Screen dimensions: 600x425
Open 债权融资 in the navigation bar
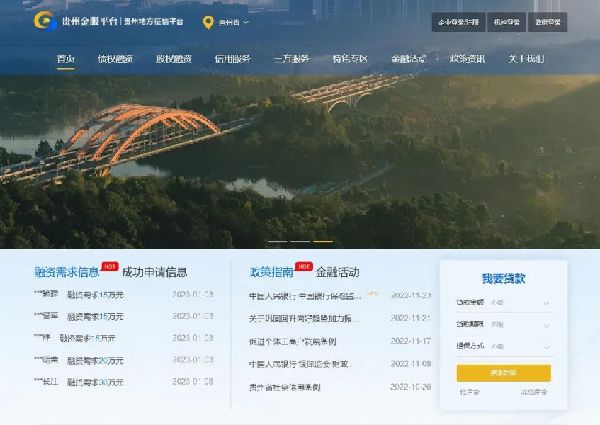pos(115,59)
